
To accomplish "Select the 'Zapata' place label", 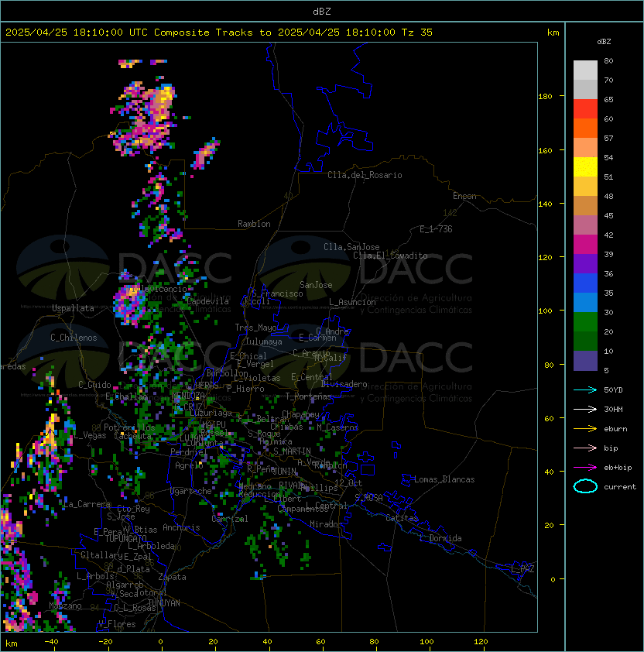I will (x=172, y=577).
